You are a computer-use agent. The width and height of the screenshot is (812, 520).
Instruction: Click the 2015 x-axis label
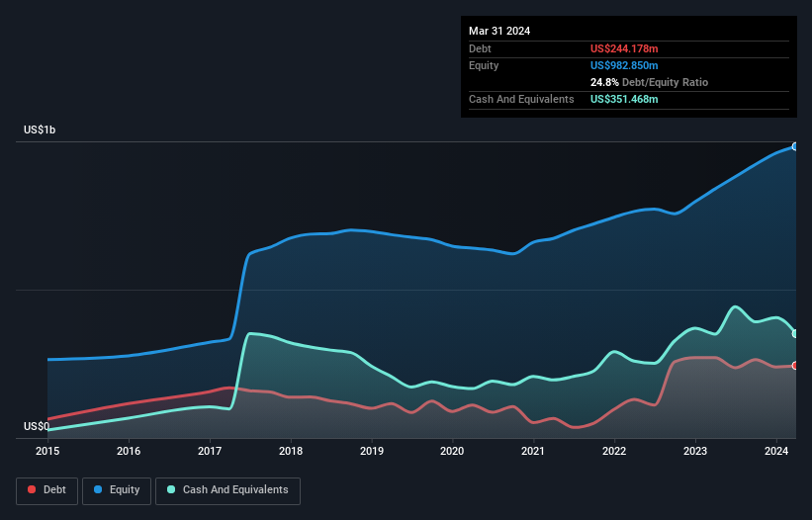pos(47,451)
